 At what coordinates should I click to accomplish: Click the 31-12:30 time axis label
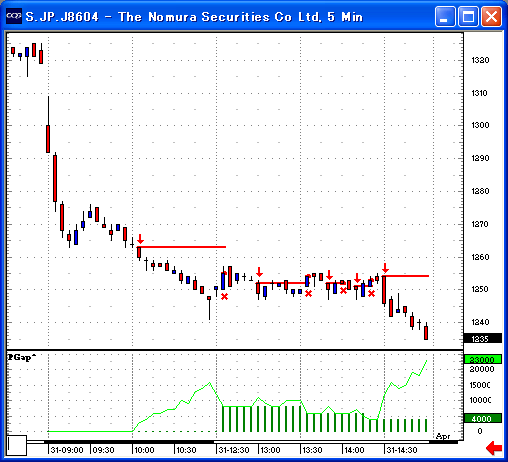(x=234, y=450)
